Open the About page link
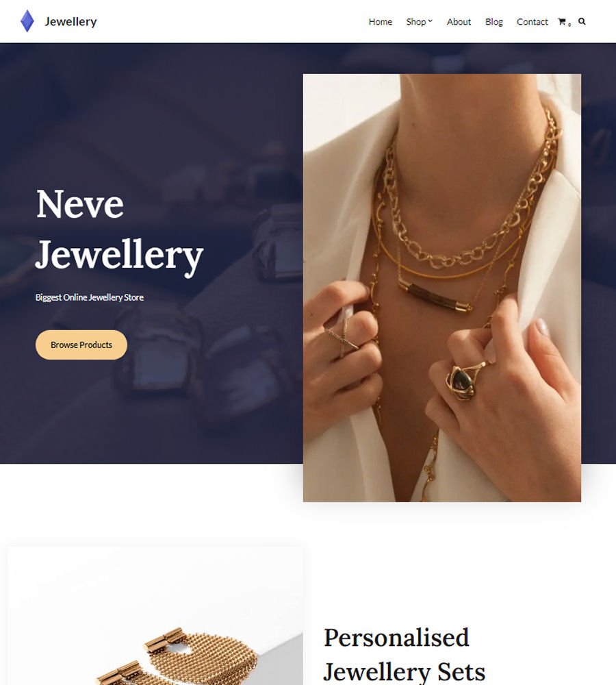 (459, 22)
